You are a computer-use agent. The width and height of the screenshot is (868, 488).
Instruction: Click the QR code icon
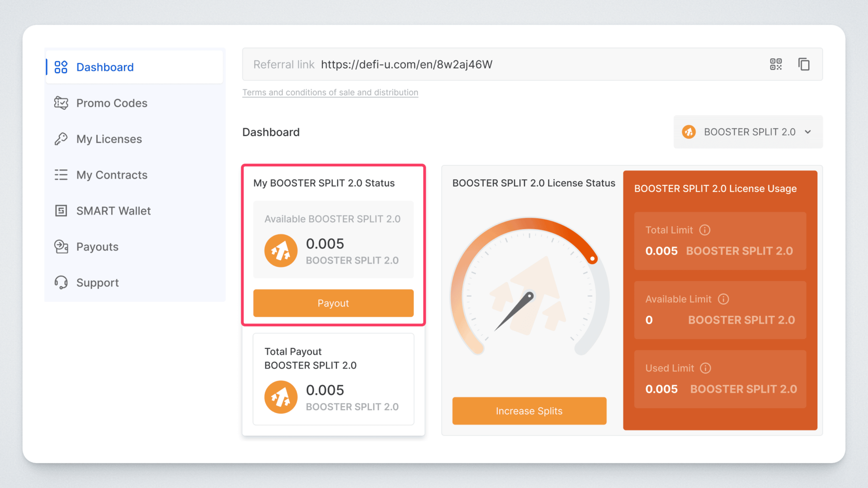tap(776, 64)
